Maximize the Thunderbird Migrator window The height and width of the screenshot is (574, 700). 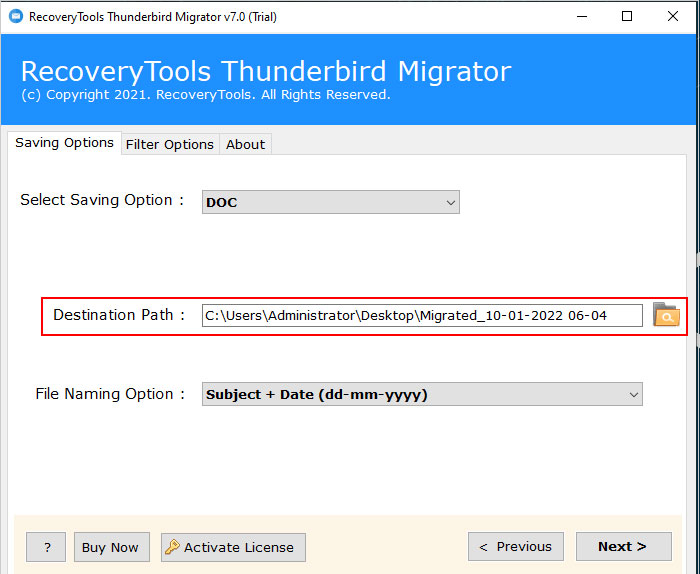point(627,17)
